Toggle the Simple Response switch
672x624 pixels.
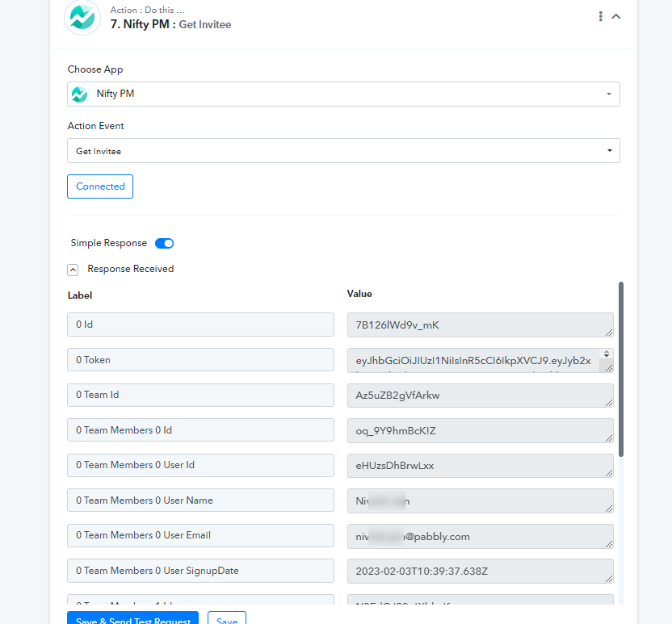(164, 243)
